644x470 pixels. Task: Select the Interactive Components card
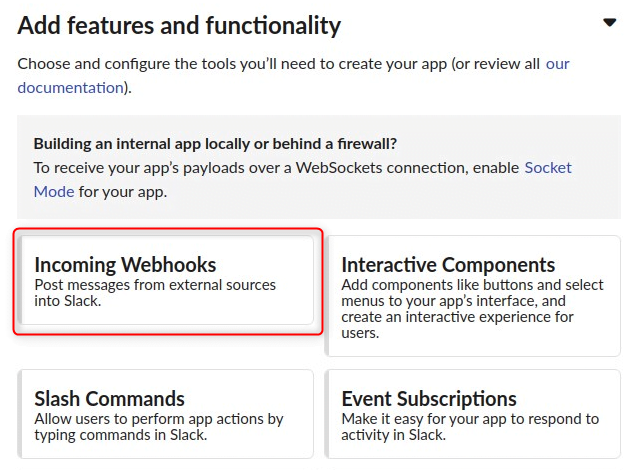click(x=472, y=296)
